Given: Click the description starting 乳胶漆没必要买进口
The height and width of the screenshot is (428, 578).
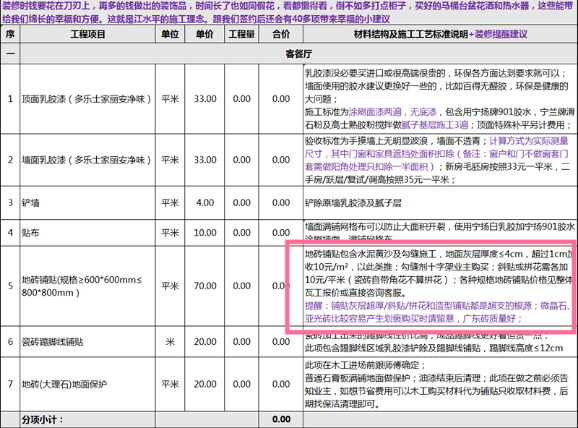Looking at the screenshot, I should (441, 99).
